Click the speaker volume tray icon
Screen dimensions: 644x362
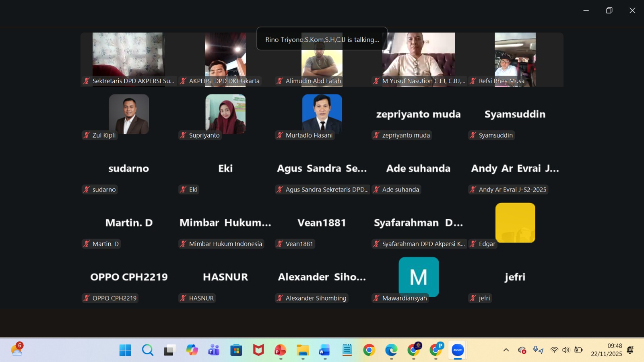pos(566,350)
